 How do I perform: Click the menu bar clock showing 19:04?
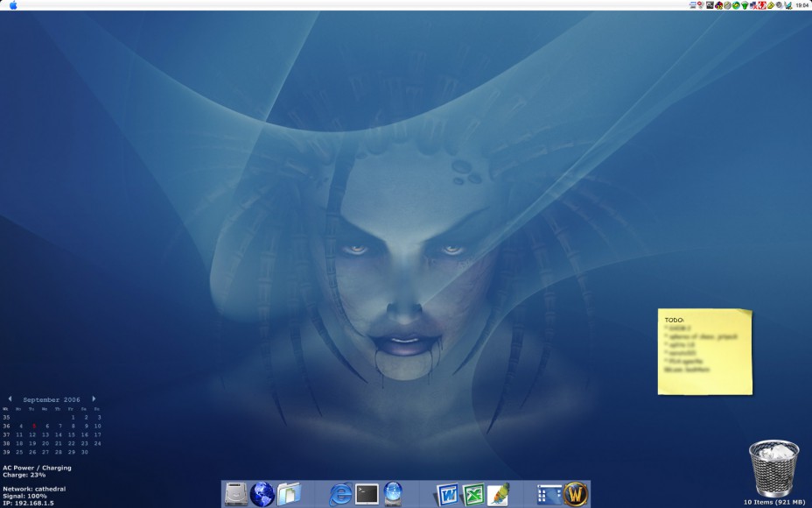point(801,5)
